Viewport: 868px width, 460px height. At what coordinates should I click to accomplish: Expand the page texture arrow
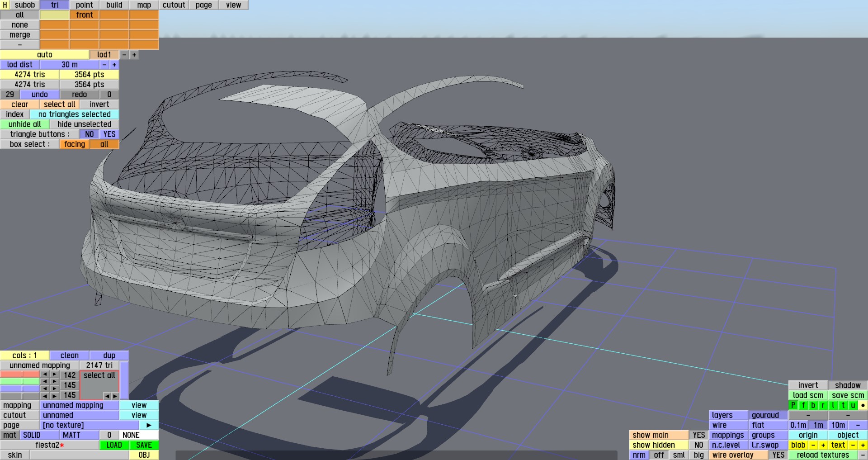click(149, 425)
